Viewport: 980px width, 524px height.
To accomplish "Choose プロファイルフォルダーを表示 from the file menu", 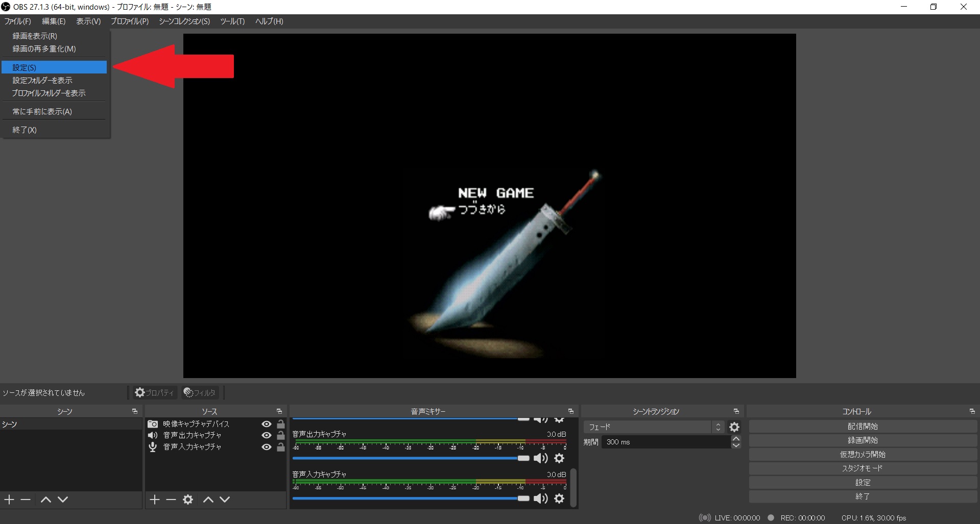I will click(54, 93).
